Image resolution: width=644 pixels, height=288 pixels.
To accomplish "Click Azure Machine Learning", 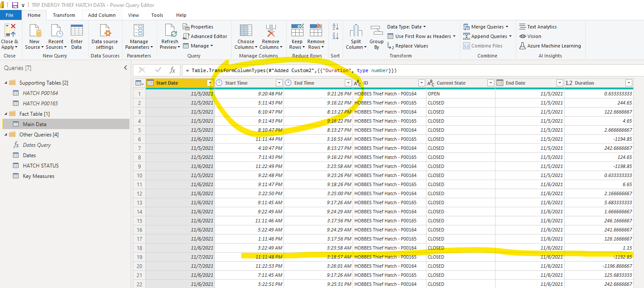I will 550,46.
